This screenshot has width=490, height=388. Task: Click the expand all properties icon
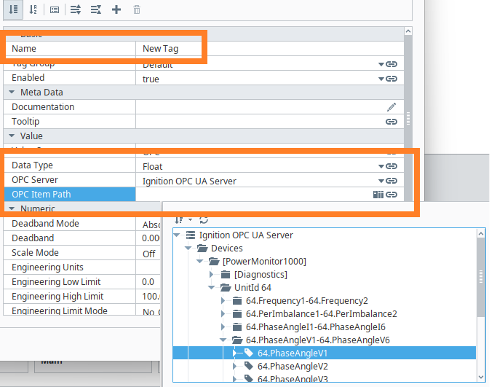pos(76,10)
